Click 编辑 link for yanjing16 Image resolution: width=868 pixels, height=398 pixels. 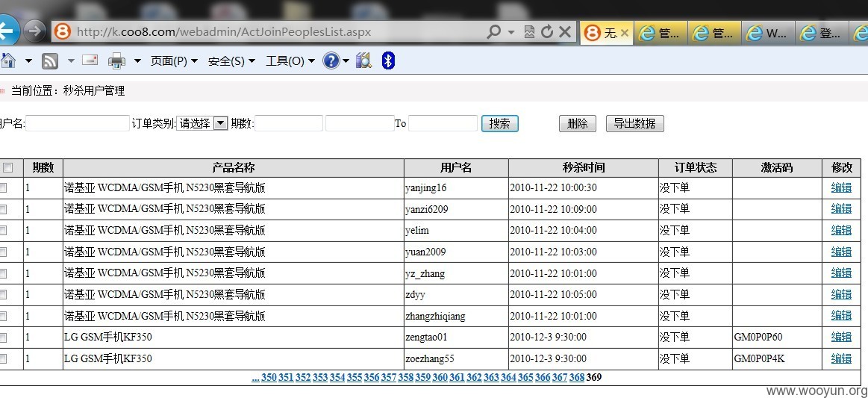(x=841, y=187)
